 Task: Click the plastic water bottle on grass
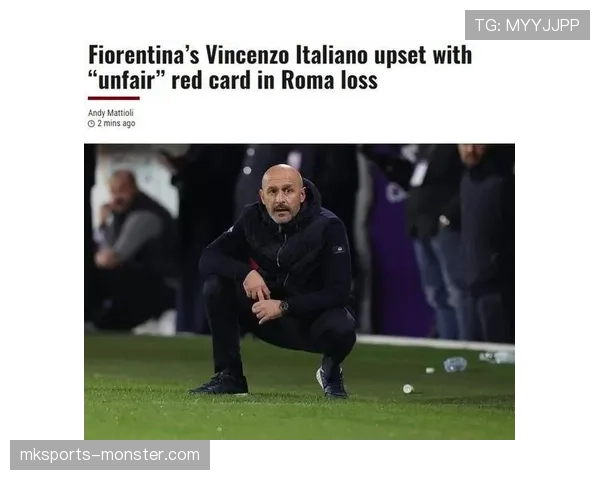coord(455,364)
